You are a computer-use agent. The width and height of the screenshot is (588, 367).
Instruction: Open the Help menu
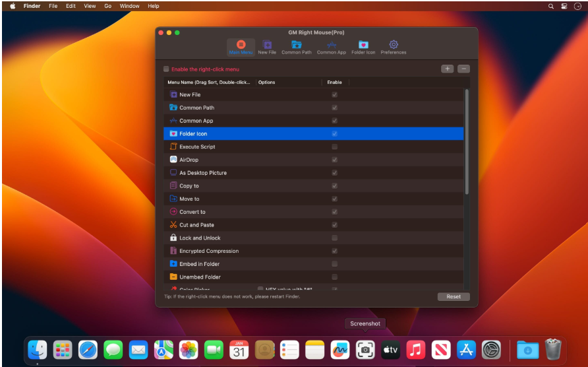154,6
